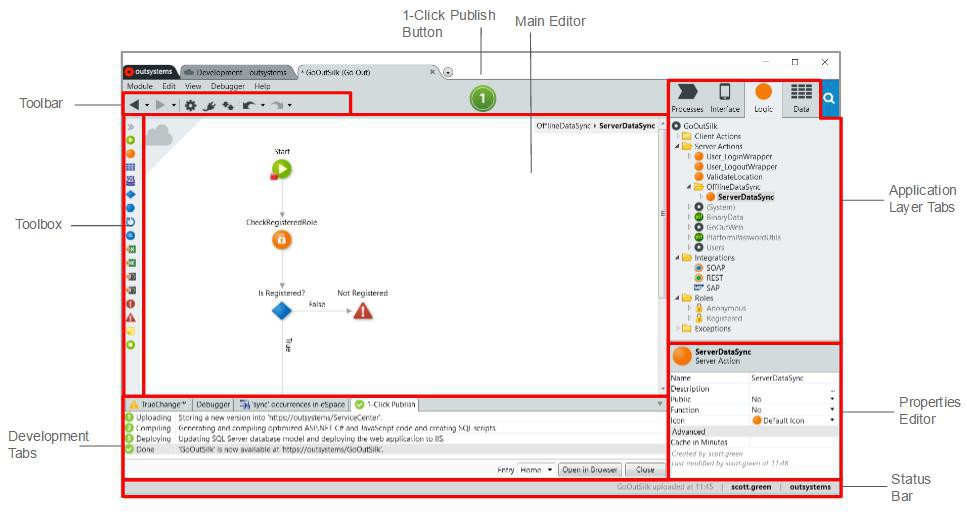
Task: Open the Help menu
Action: [262, 86]
